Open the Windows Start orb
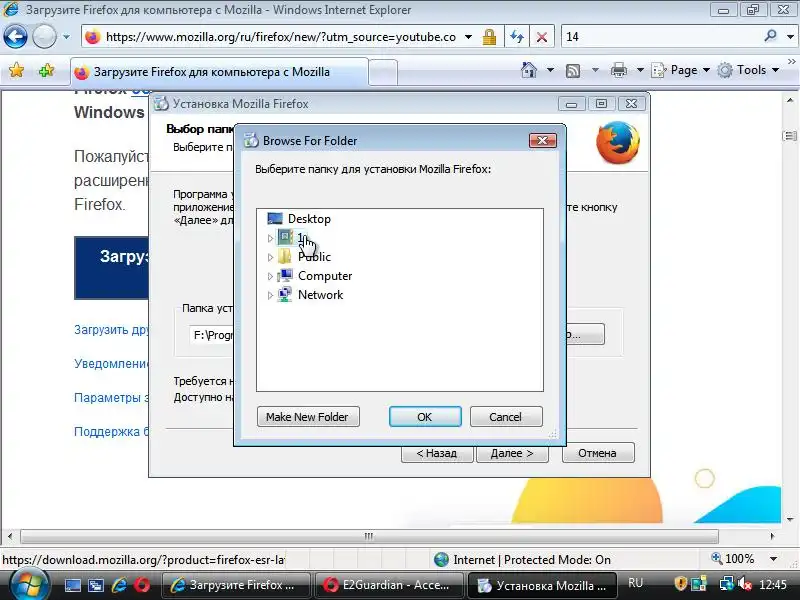 coord(30,585)
